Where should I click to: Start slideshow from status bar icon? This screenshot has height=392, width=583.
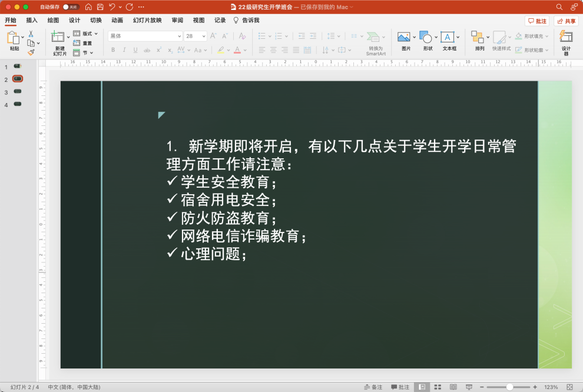tap(469, 387)
